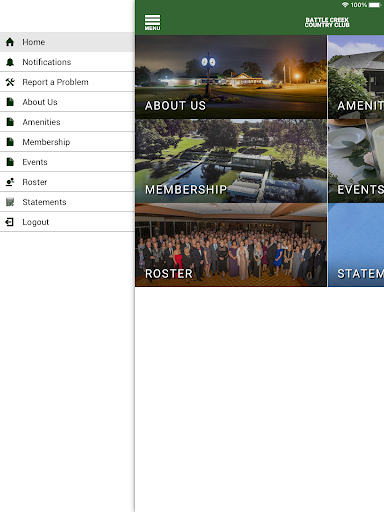Choose Amenities in the side menu
The image size is (384, 512).
point(67,122)
